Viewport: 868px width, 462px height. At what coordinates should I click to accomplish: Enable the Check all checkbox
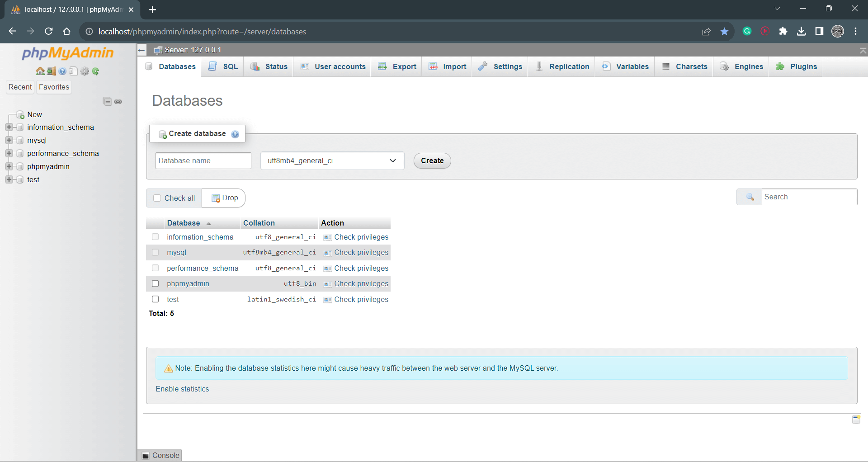157,198
